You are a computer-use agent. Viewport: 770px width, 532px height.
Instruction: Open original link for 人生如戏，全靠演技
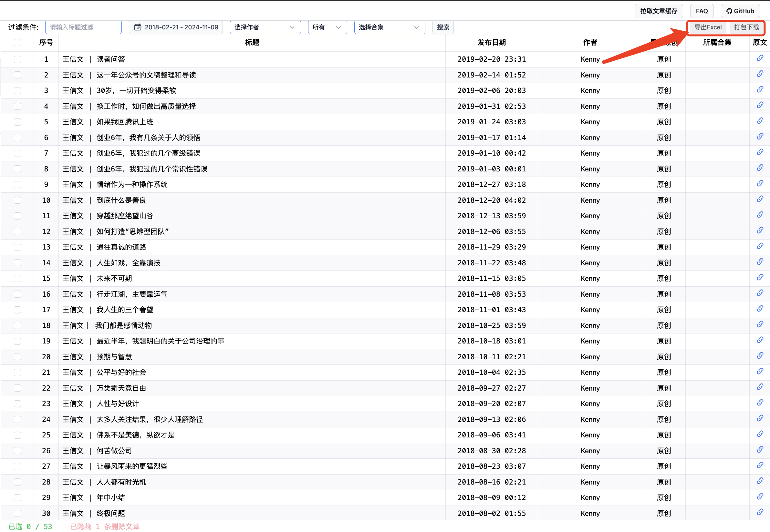[760, 262]
